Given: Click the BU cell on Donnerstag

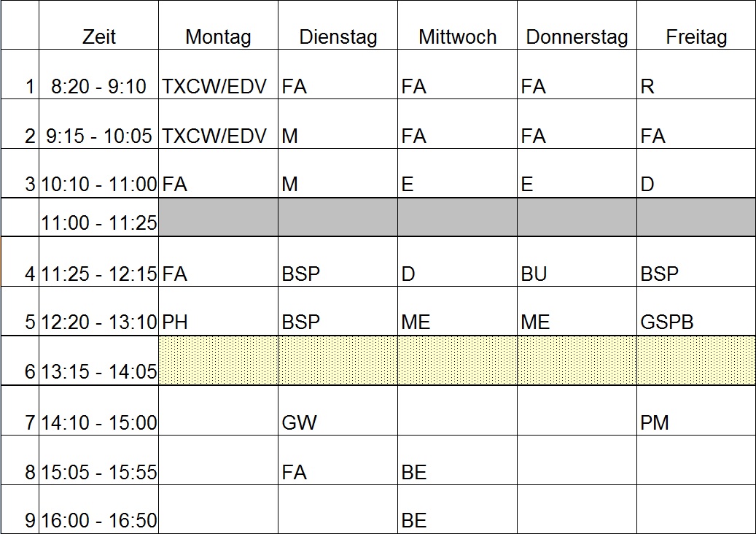Looking at the screenshot, I should [577, 261].
